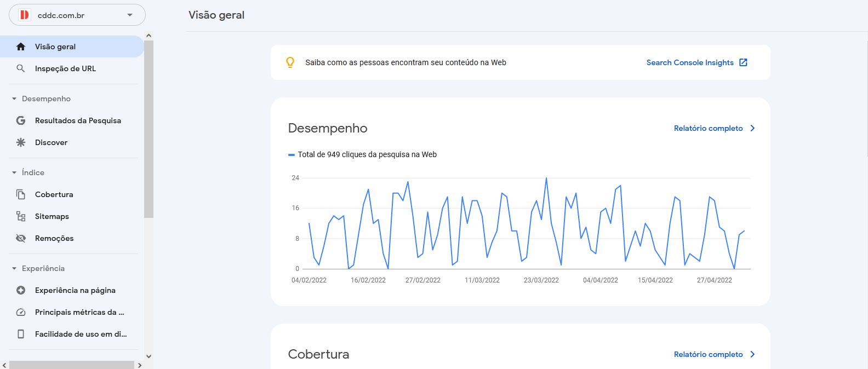This screenshot has height=369, width=868.
Task: Click the sidebar scroll down arrow
Action: point(149,356)
